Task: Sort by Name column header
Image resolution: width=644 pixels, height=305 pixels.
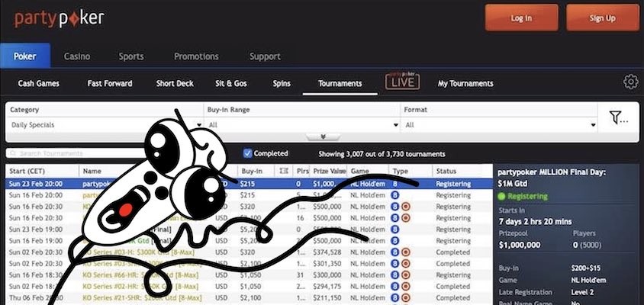Action: coord(92,171)
